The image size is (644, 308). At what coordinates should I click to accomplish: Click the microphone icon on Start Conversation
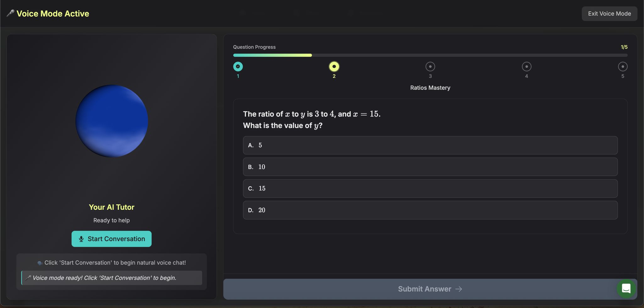(81, 239)
